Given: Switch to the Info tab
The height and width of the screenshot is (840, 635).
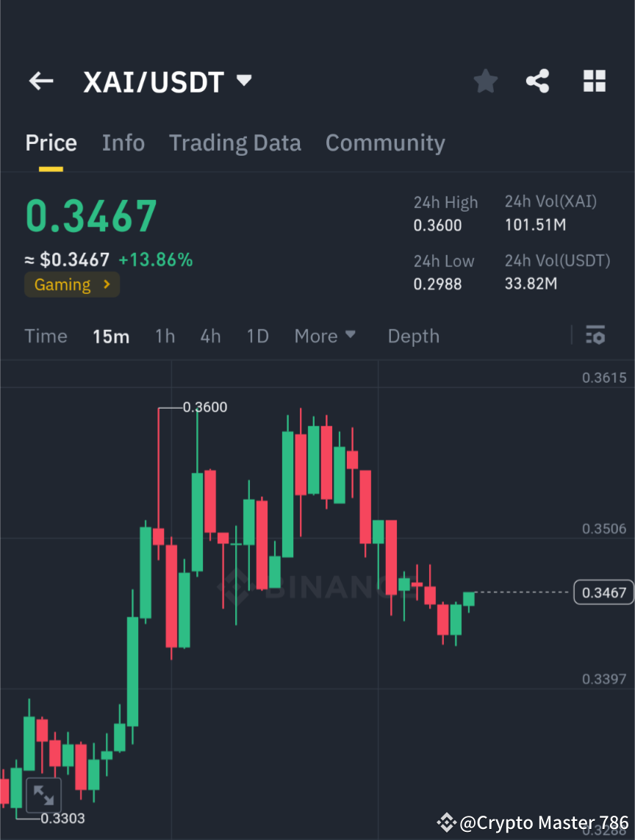Looking at the screenshot, I should tap(123, 143).
